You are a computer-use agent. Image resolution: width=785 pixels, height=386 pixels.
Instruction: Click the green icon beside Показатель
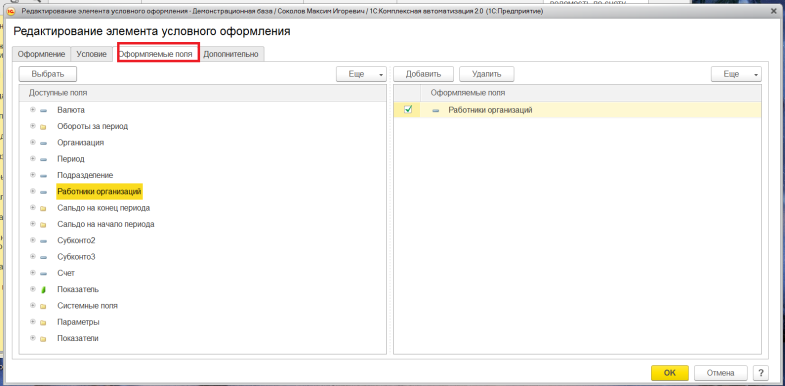pyautogui.click(x=43, y=290)
